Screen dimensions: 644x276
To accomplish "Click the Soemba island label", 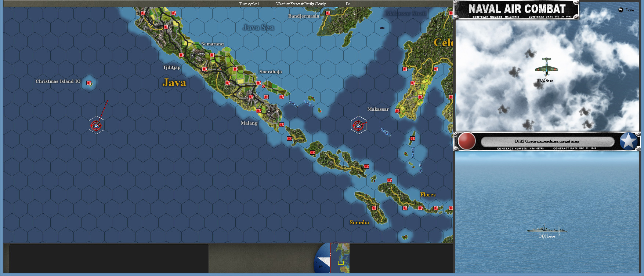I will pos(359,222).
